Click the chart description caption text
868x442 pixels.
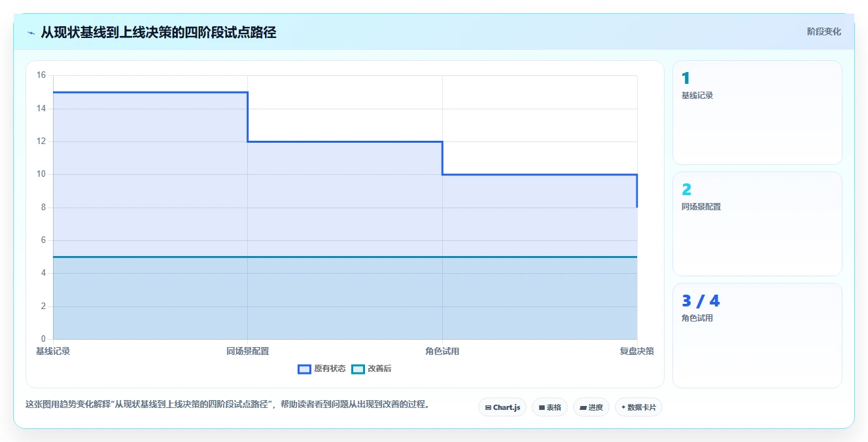coord(229,404)
